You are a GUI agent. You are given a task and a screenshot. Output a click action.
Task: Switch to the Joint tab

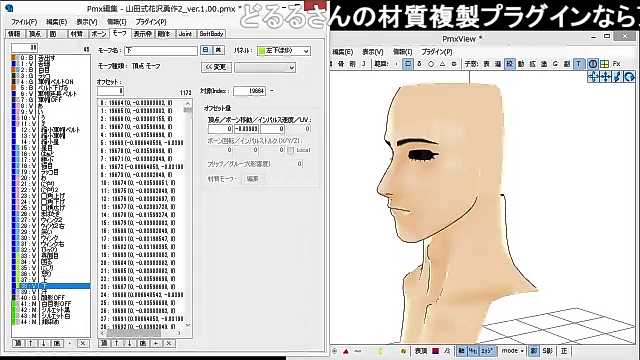tap(185, 34)
